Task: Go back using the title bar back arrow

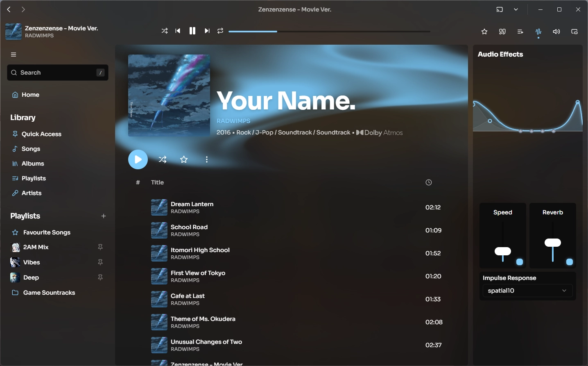Action: (x=9, y=9)
